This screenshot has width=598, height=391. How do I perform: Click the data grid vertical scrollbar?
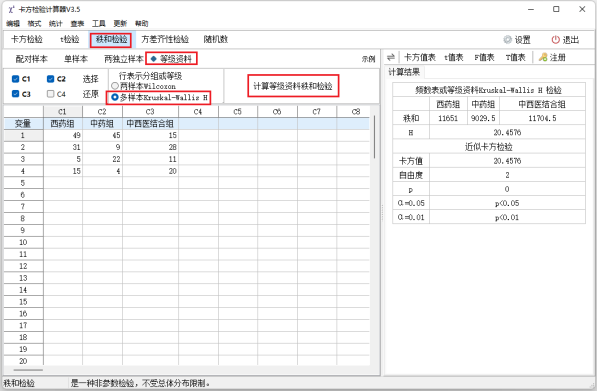(375, 137)
